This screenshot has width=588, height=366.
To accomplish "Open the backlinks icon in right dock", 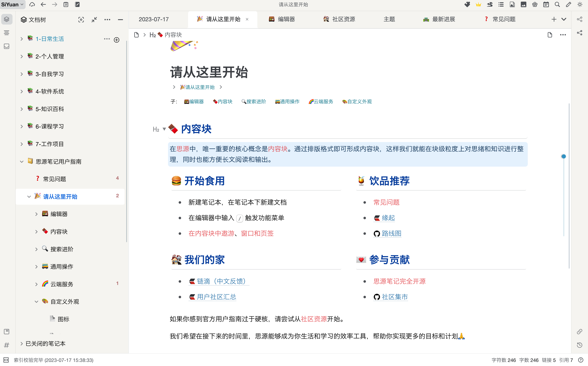I will click(580, 331).
